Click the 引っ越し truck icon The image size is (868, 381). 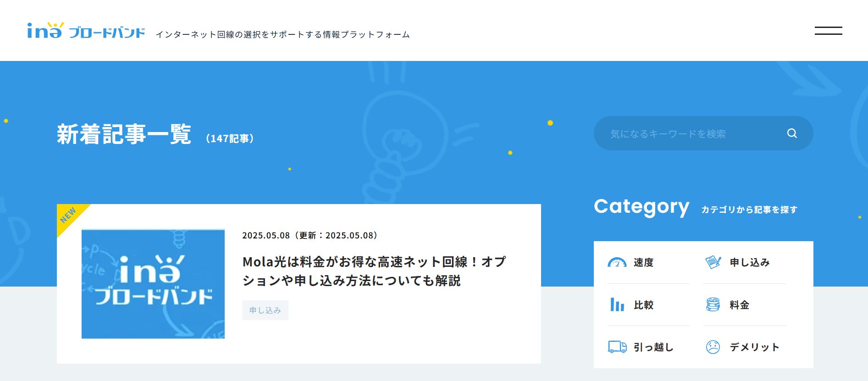[617, 347]
